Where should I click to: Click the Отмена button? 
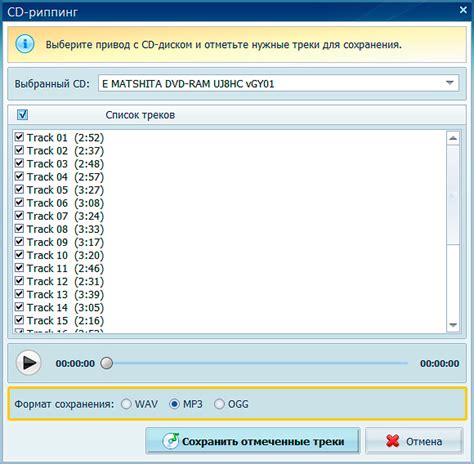(414, 441)
